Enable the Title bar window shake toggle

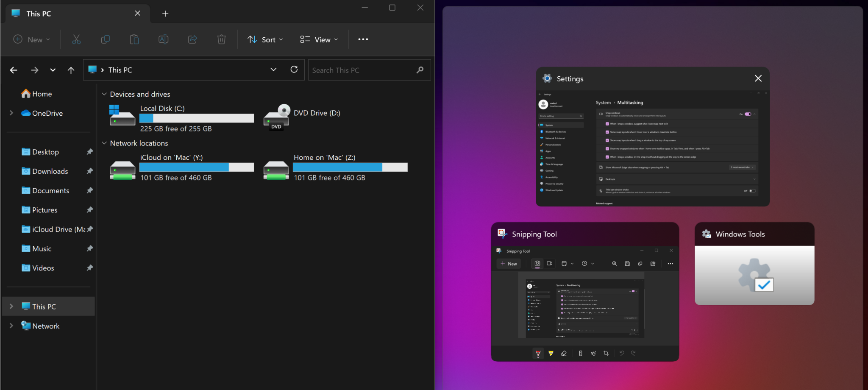(x=753, y=191)
